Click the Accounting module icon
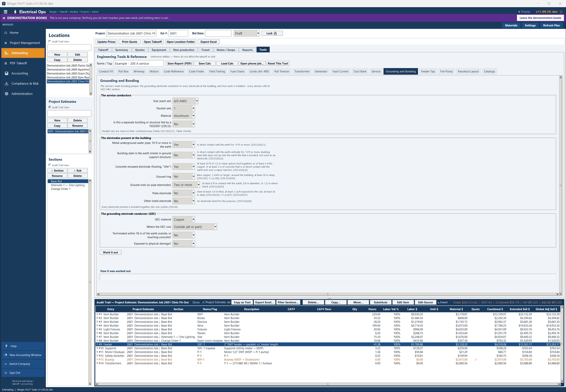 point(6,74)
